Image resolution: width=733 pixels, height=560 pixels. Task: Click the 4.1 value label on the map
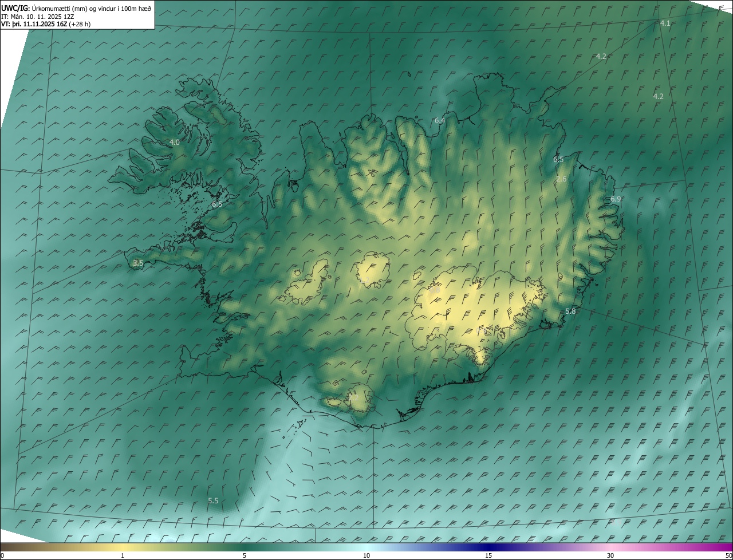[665, 23]
